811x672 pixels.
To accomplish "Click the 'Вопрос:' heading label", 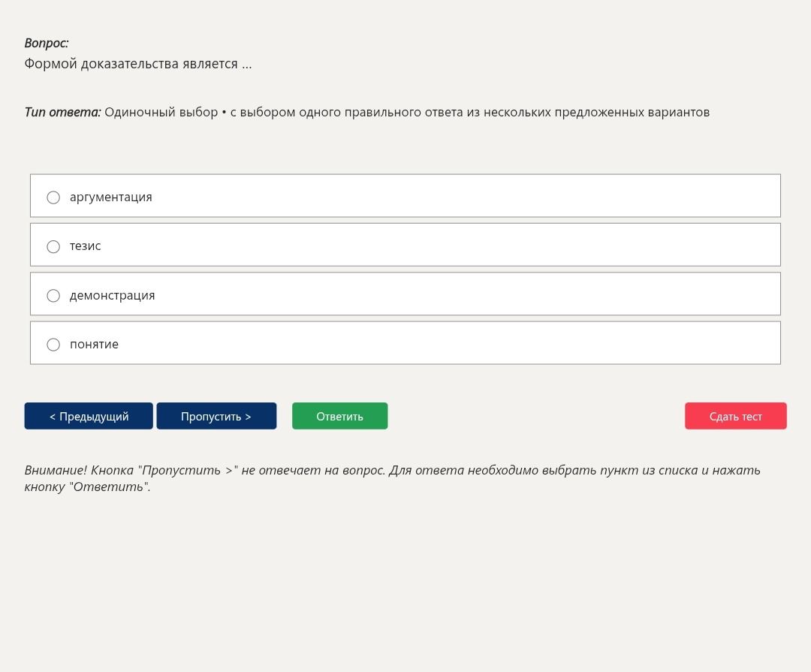I will click(x=47, y=43).
